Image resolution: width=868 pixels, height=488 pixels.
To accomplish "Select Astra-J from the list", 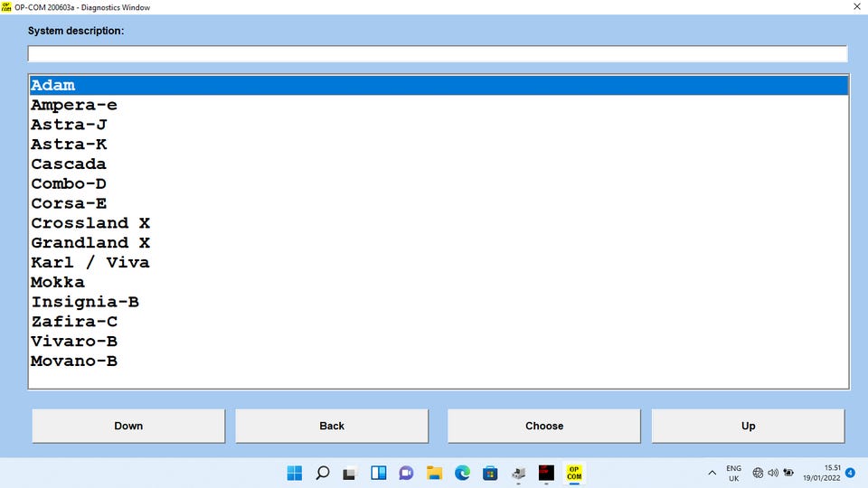I will [439, 125].
